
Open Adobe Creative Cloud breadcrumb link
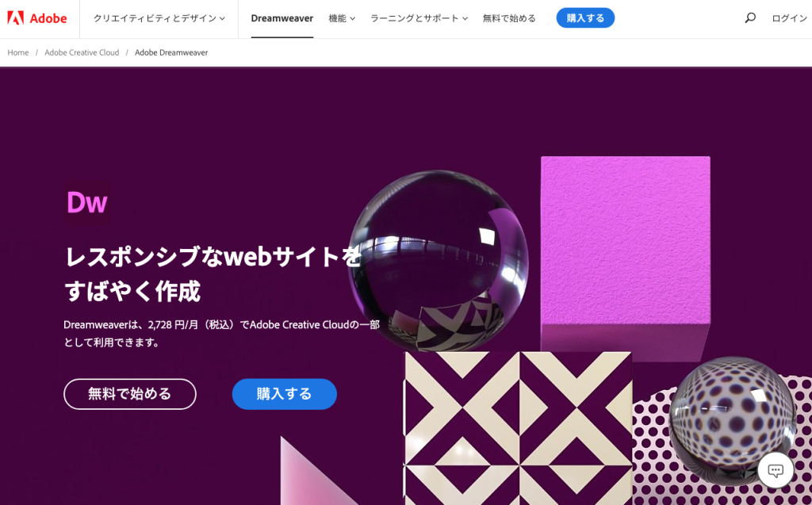click(82, 52)
